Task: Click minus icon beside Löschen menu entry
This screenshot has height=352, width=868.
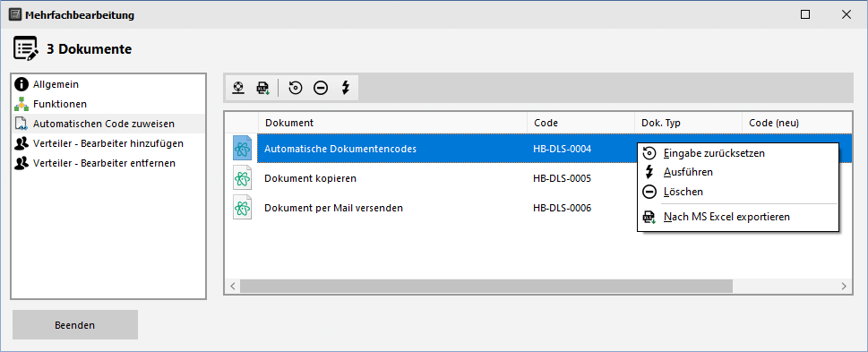Action: (x=649, y=192)
